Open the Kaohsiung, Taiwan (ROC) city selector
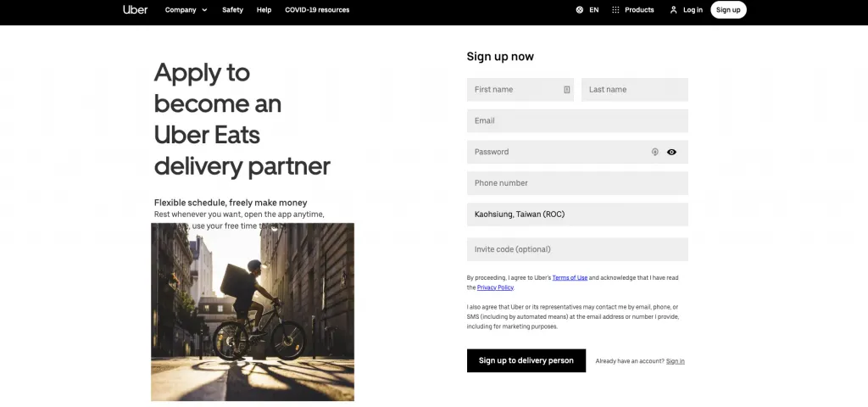The image size is (868, 407). (x=577, y=215)
